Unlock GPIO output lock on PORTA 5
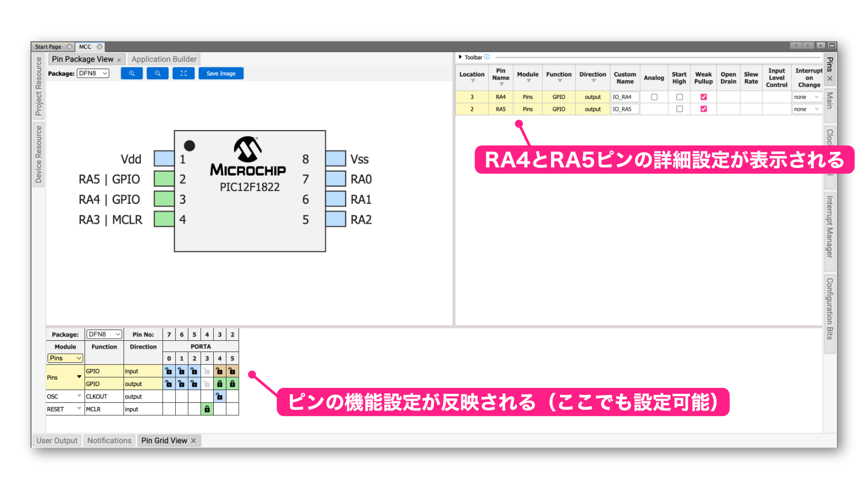Screen dimensions: 868x489 [232, 384]
